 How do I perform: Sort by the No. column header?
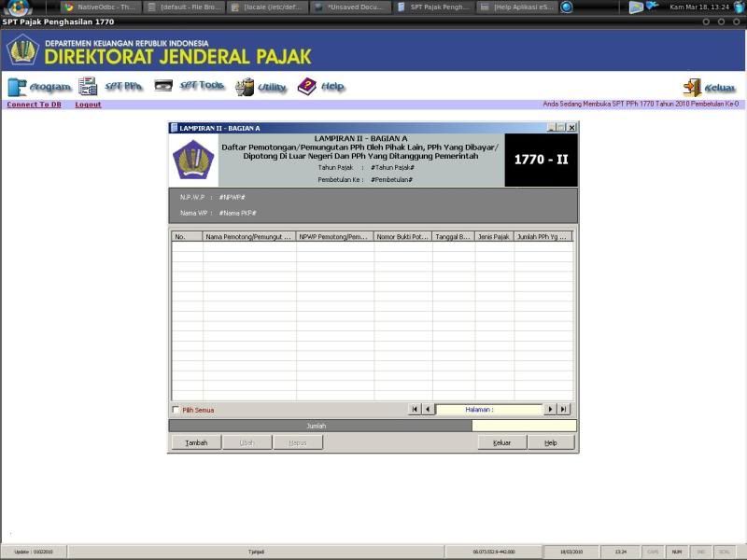click(188, 237)
